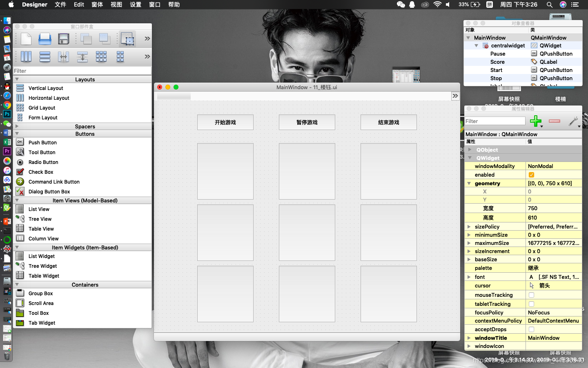This screenshot has width=588, height=368.
Task: Toggle the tabletTracking checkbox
Action: [531, 304]
